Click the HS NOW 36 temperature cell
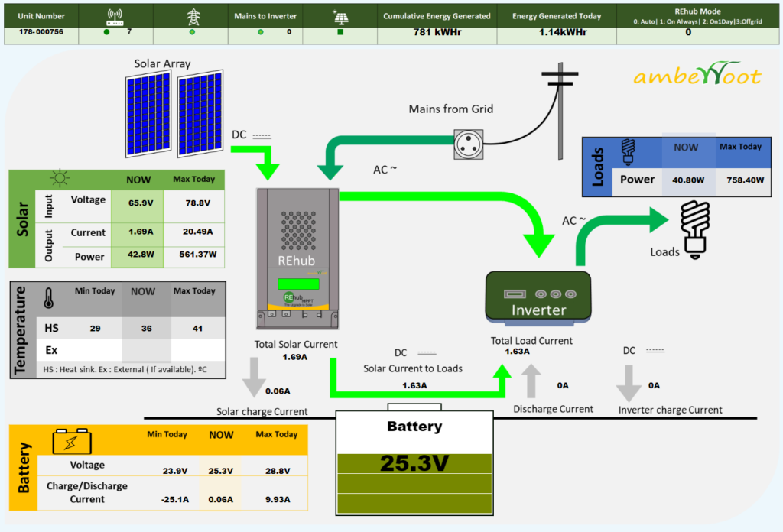The image size is (783, 532). 146,329
